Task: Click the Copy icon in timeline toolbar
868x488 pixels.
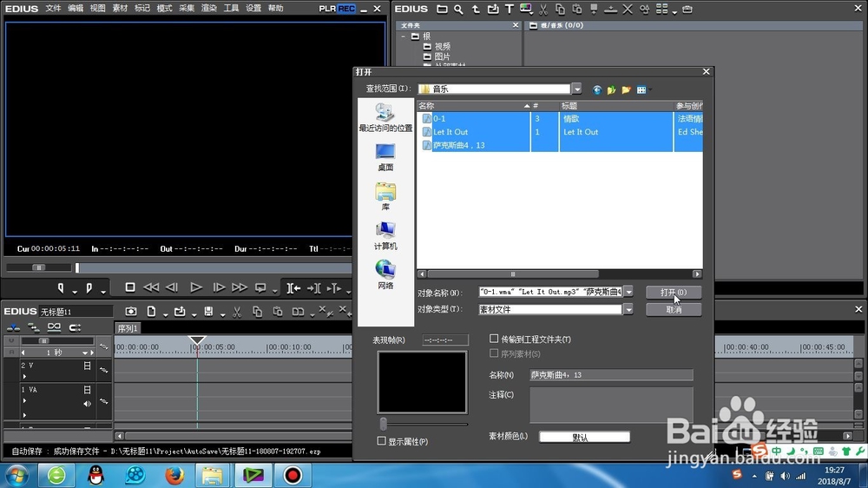Action: (258, 312)
